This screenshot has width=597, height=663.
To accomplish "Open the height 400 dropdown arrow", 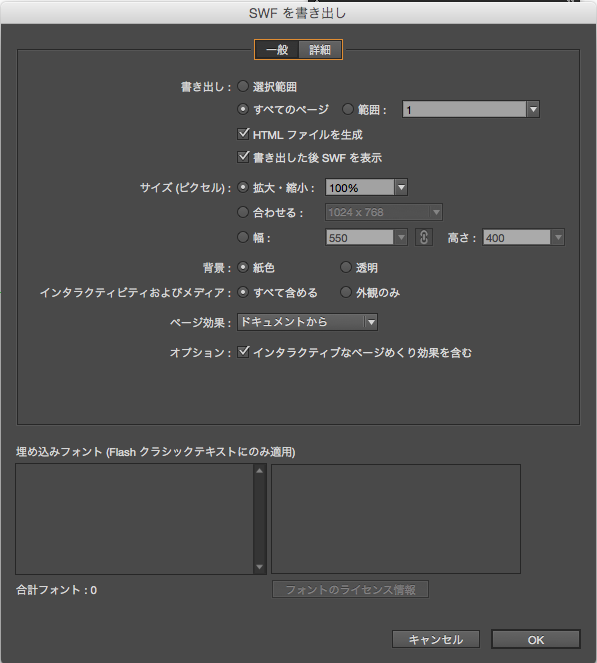I will 558,237.
